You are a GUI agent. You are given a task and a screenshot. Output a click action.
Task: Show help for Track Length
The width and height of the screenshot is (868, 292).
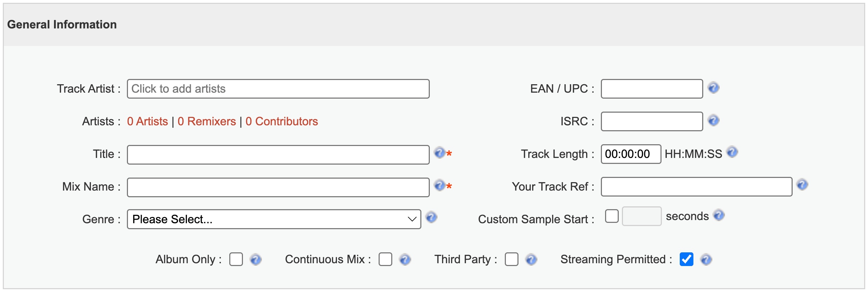tap(732, 152)
